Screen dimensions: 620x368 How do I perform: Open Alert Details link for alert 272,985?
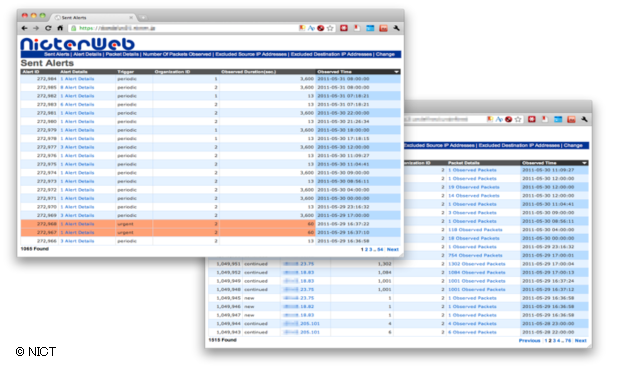click(x=77, y=87)
